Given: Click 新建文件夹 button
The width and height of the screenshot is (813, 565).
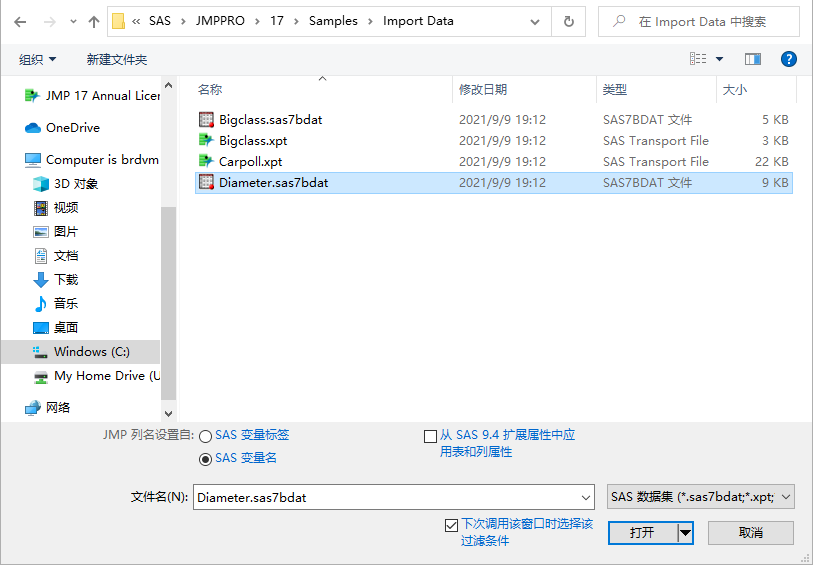Looking at the screenshot, I should [x=117, y=60].
